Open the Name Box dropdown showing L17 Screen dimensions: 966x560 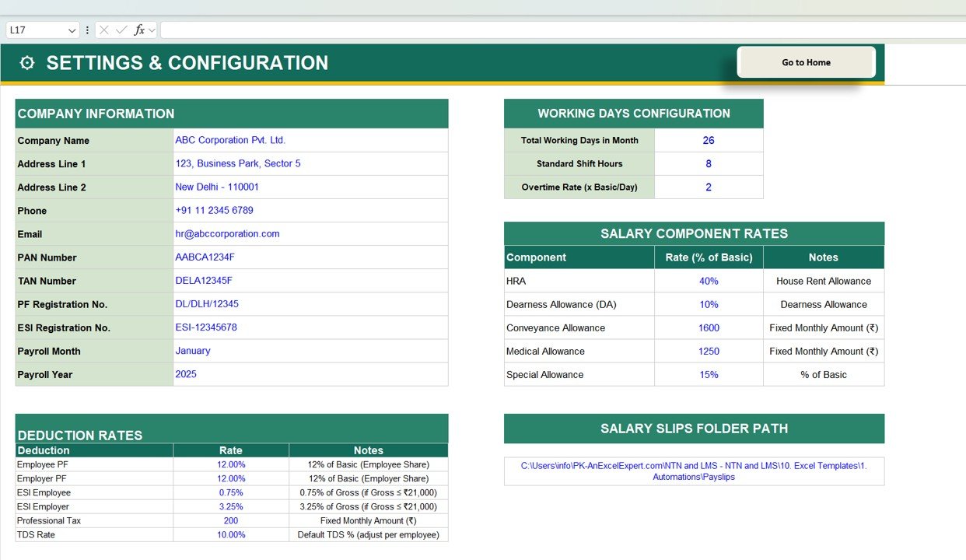click(73, 30)
